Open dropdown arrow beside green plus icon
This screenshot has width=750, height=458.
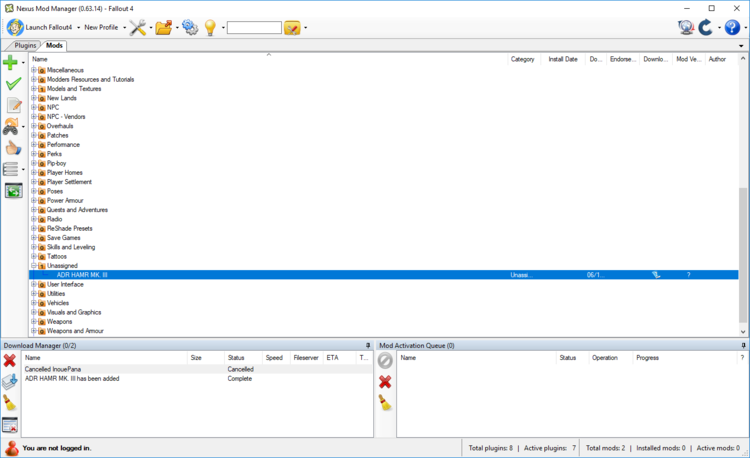click(23, 63)
